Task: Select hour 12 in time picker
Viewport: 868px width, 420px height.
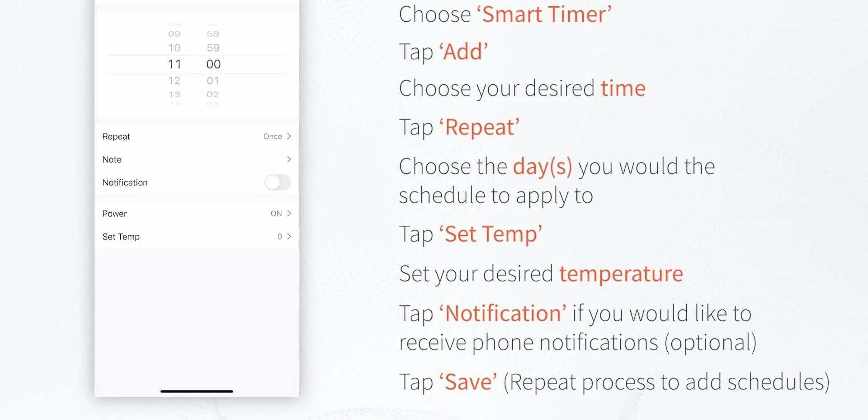Action: 174,81
